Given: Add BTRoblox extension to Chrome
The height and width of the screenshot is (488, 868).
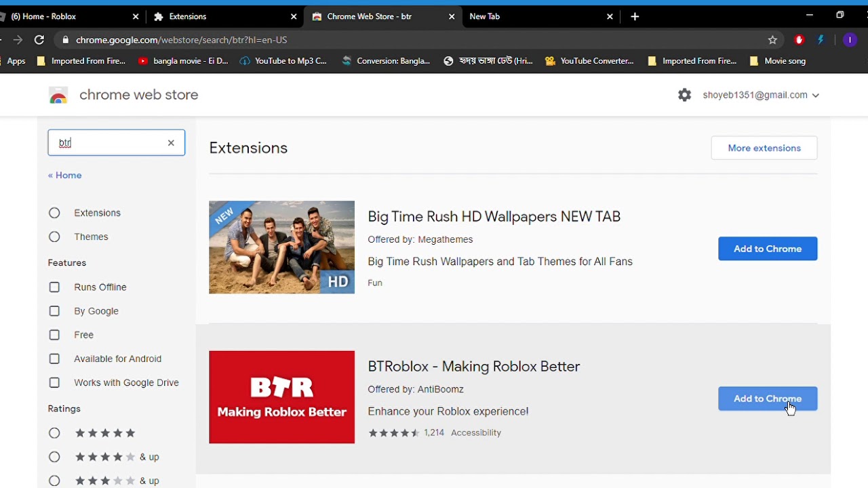Looking at the screenshot, I should pyautogui.click(x=768, y=399).
